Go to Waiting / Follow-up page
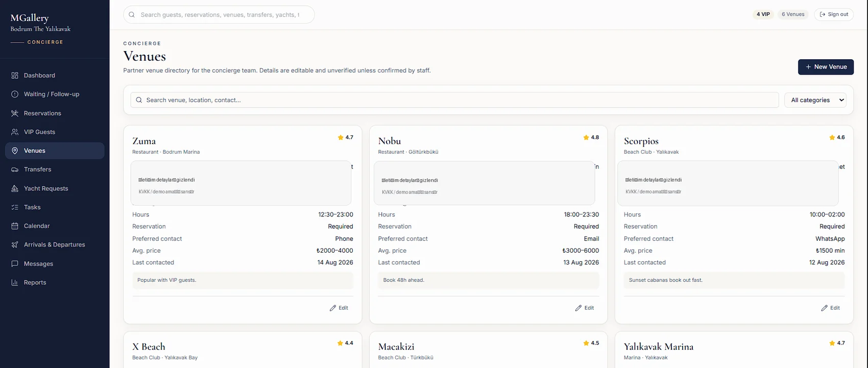Viewport: 868px width, 368px height. pyautogui.click(x=55, y=94)
